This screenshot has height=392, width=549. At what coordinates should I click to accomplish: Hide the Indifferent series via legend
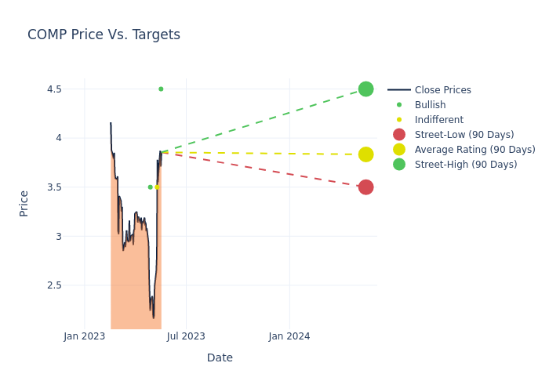coord(438,120)
